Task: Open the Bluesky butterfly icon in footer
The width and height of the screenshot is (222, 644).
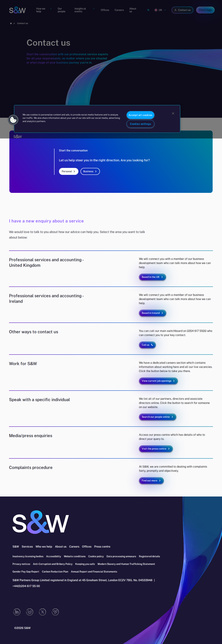Action: [x=29, y=612]
